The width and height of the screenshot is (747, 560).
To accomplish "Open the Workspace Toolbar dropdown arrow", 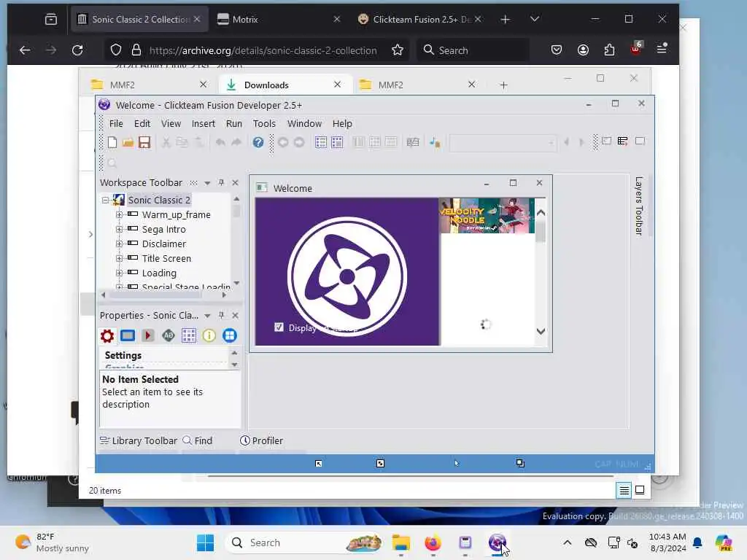I will click(207, 183).
